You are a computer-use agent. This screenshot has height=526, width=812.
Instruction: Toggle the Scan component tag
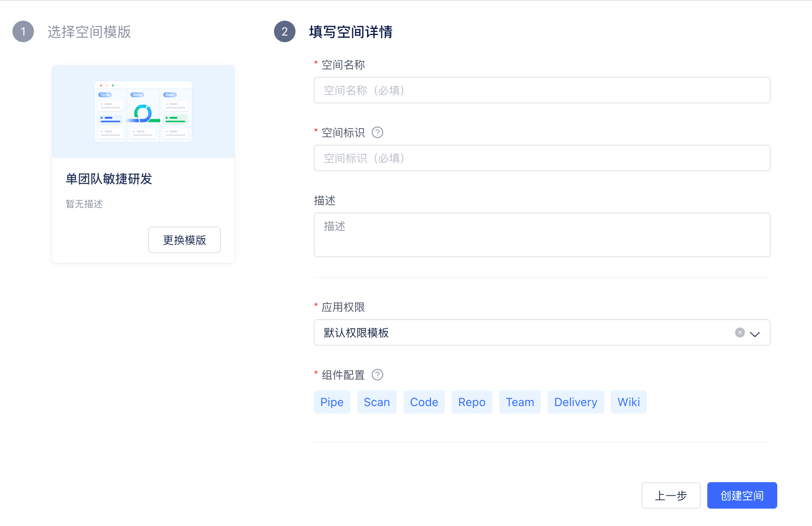[x=377, y=402]
